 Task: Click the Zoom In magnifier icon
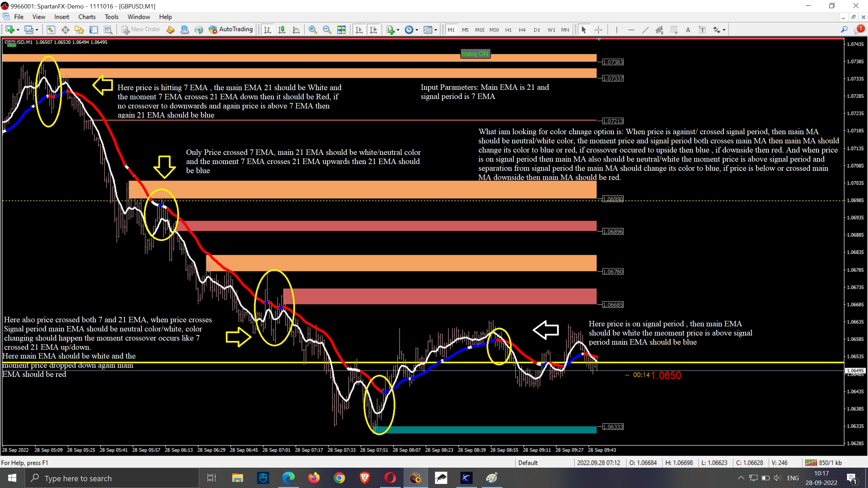pos(312,30)
